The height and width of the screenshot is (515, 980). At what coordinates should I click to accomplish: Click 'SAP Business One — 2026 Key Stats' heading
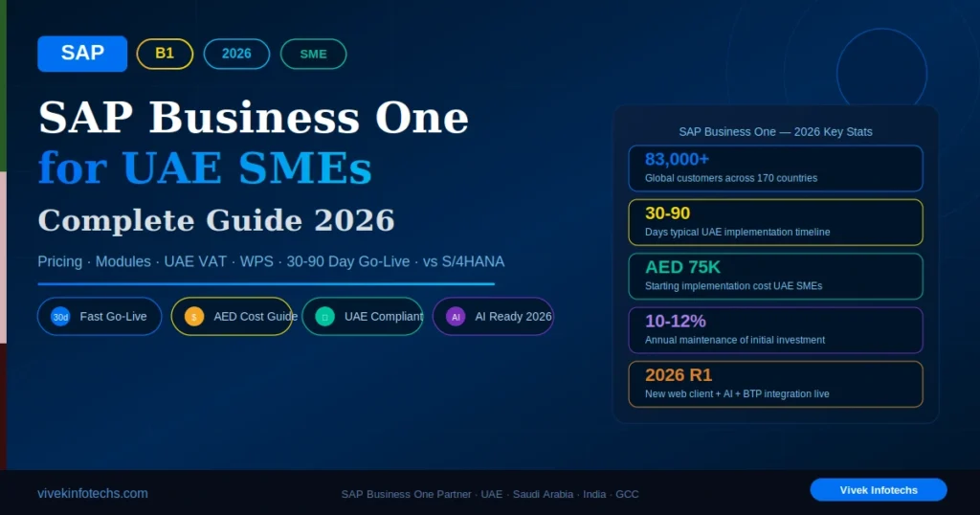[x=775, y=132]
